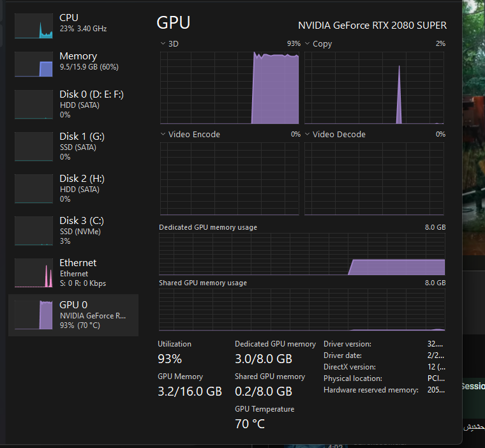Click the 0.2/8.0 GB shared memory value
The image size is (485, 448).
[264, 391]
